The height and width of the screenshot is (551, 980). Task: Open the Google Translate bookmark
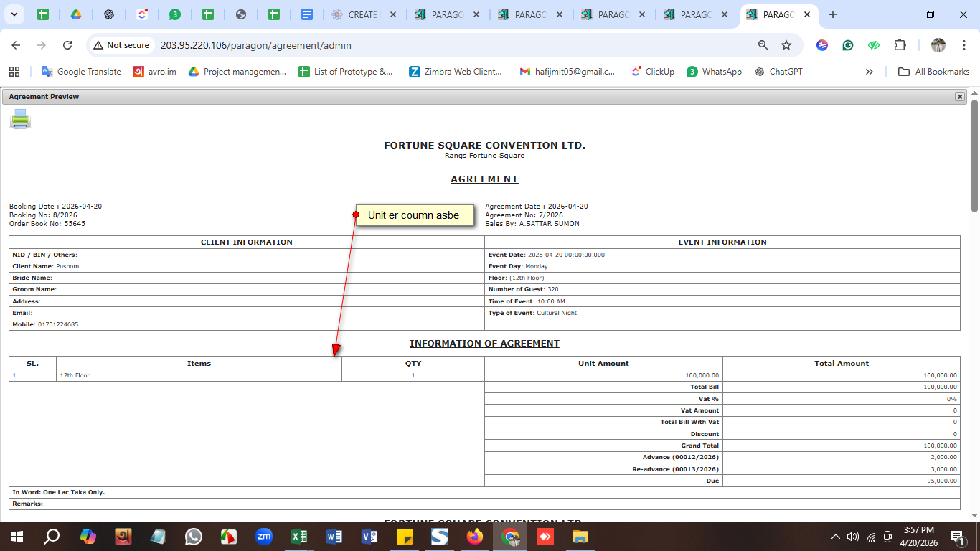[81, 72]
